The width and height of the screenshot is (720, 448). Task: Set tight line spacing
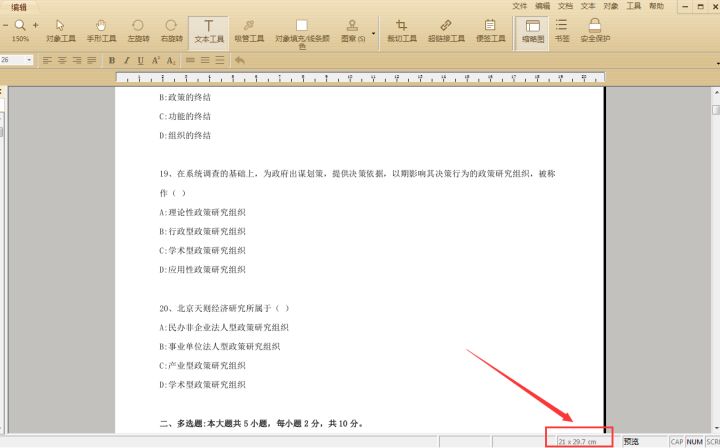(190, 60)
